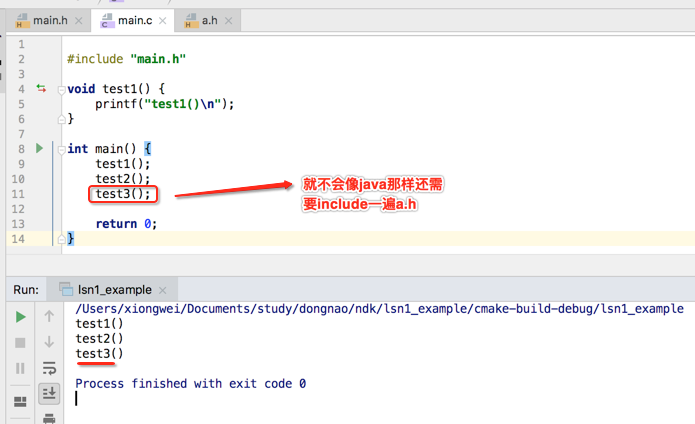Click the test2() console output line
Image resolution: width=695 pixels, height=424 pixels.
point(99,338)
